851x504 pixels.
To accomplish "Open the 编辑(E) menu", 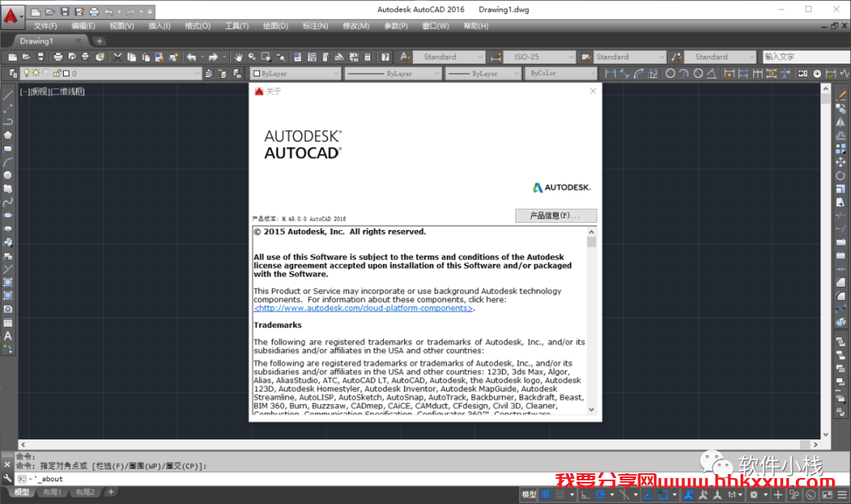I will [x=83, y=26].
